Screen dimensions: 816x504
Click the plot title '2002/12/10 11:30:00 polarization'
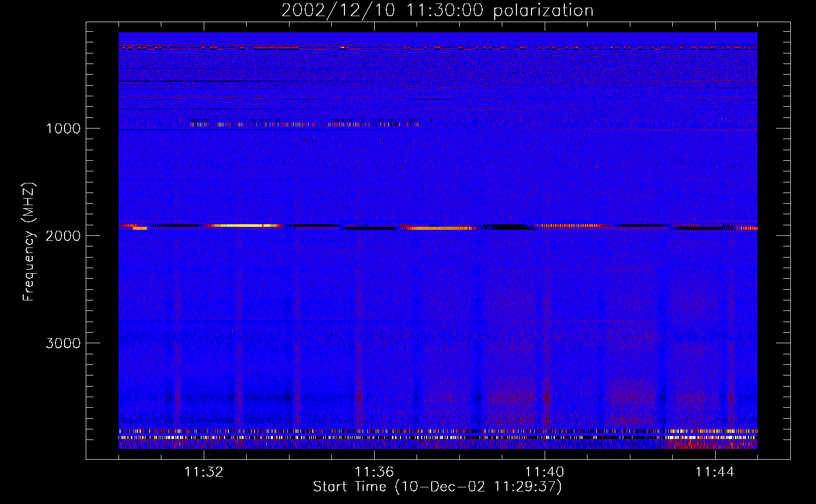click(x=437, y=11)
